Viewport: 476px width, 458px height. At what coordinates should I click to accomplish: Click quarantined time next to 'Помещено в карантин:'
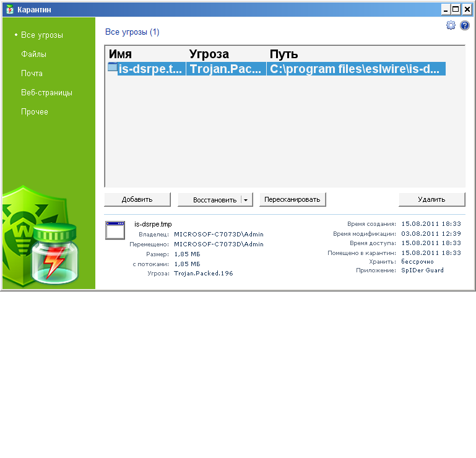[x=431, y=253]
